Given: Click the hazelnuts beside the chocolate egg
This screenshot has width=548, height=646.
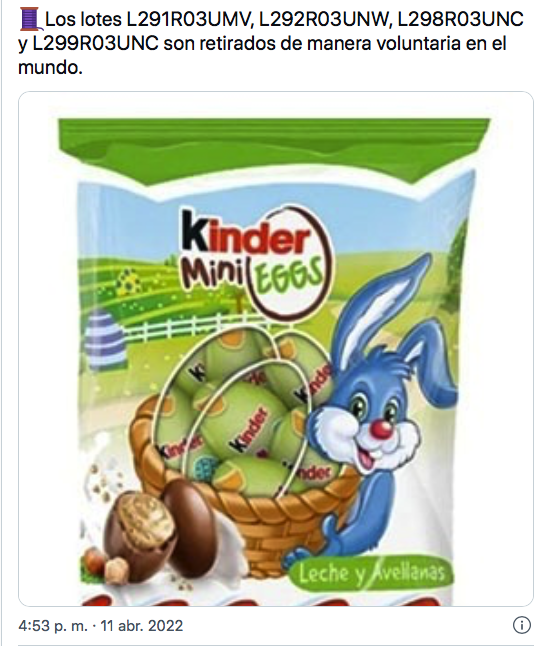Looking at the screenshot, I should click(105, 565).
